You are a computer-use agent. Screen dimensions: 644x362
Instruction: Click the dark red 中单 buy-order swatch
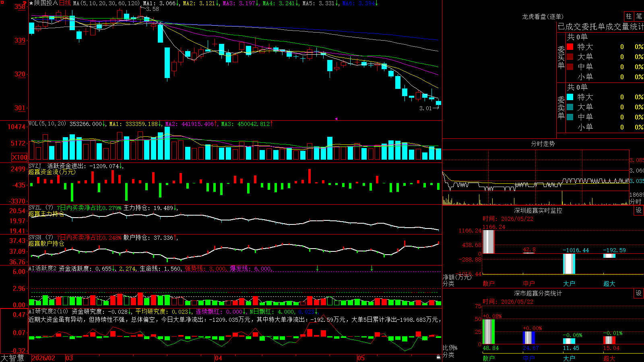point(570,67)
